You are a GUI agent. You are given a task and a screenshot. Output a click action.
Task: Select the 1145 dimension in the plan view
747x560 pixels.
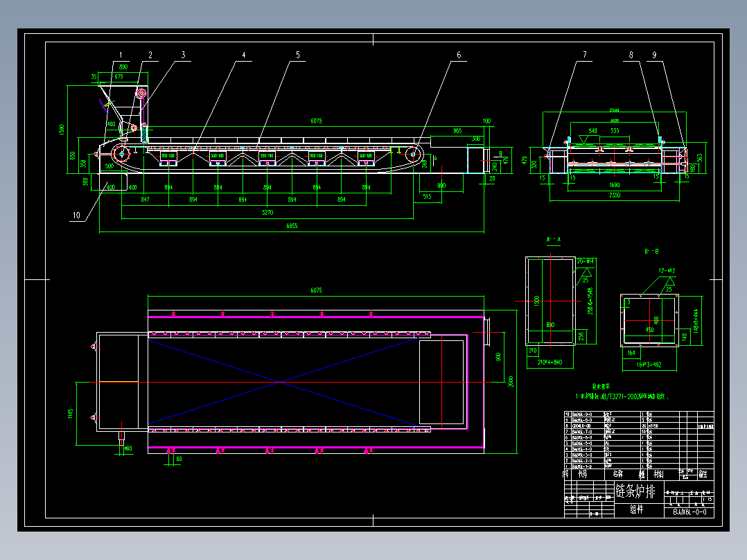71,414
